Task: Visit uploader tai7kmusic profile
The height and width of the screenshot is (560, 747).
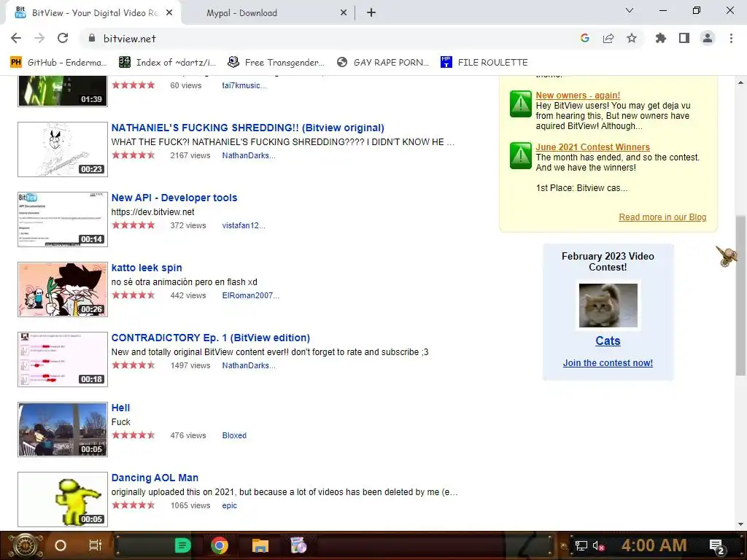Action: tap(244, 85)
